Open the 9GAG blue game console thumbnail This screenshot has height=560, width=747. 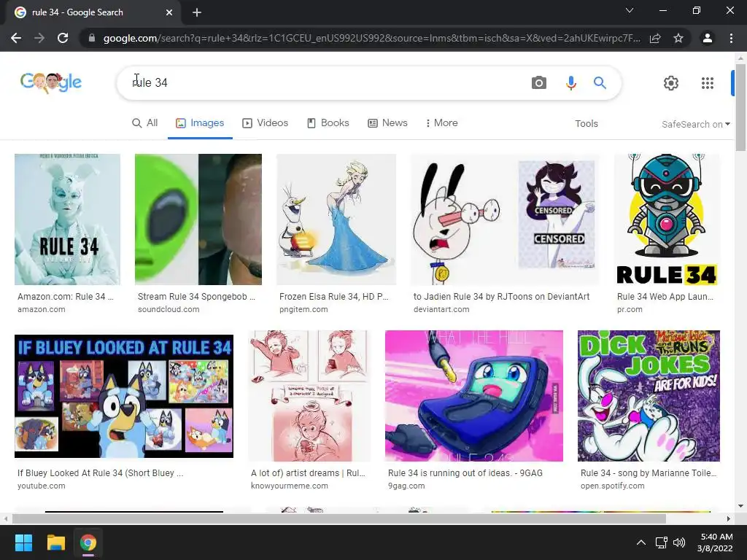pos(474,396)
